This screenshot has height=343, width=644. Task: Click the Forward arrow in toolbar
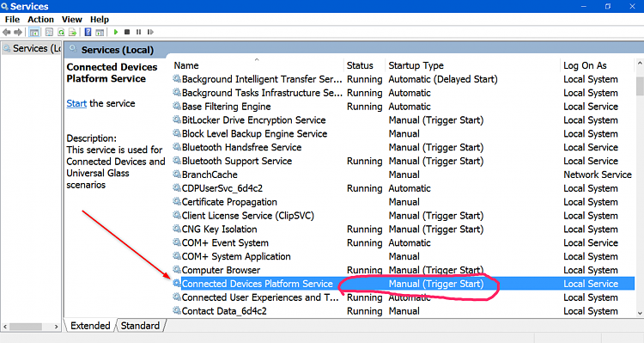pyautogui.click(x=18, y=32)
